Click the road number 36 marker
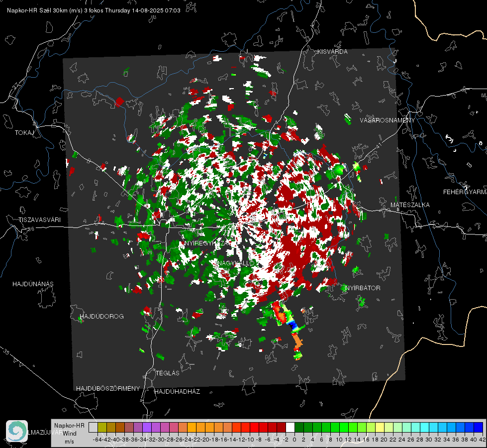 click(x=31, y=229)
